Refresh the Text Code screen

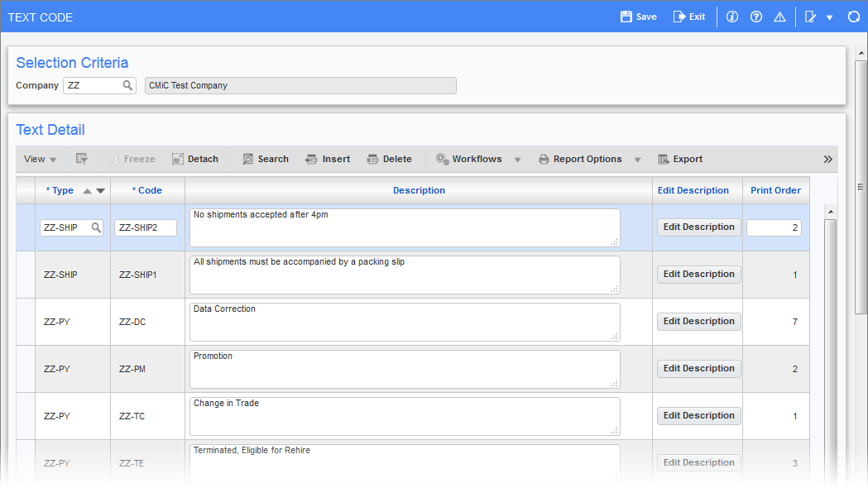(x=853, y=17)
